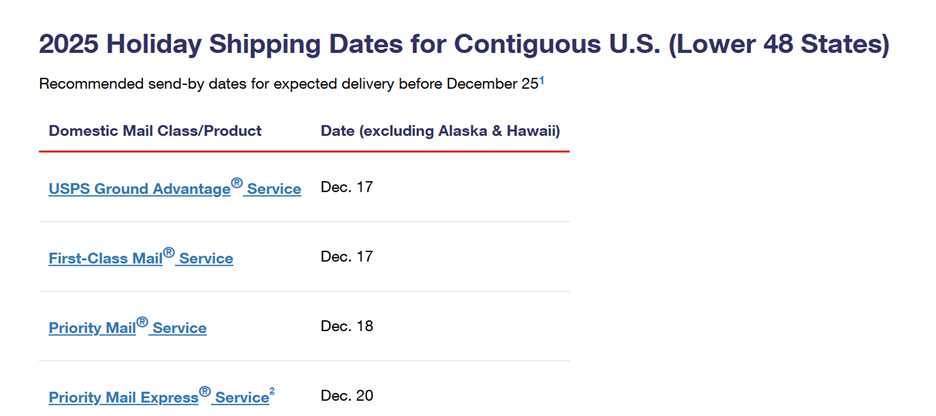
Task: Click the registered symbol after Priority Mail
Action: click(142, 322)
